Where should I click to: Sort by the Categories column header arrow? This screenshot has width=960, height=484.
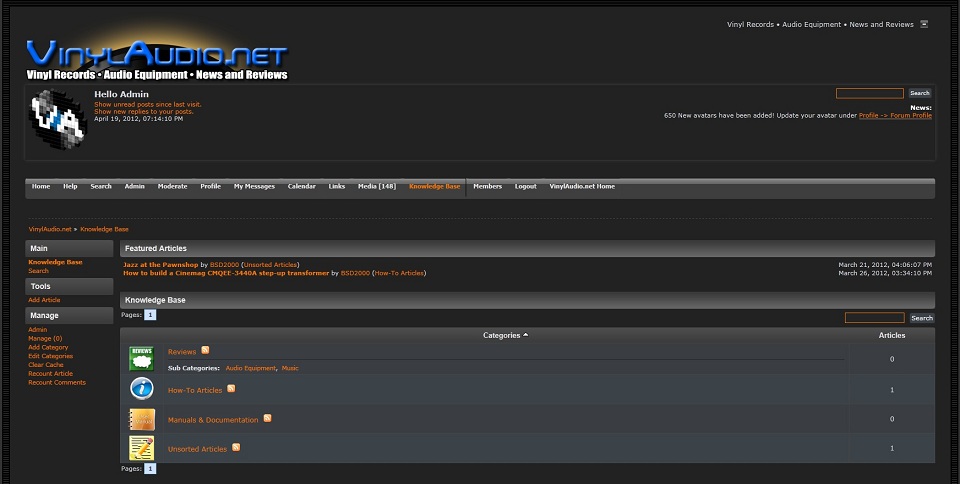click(525, 335)
